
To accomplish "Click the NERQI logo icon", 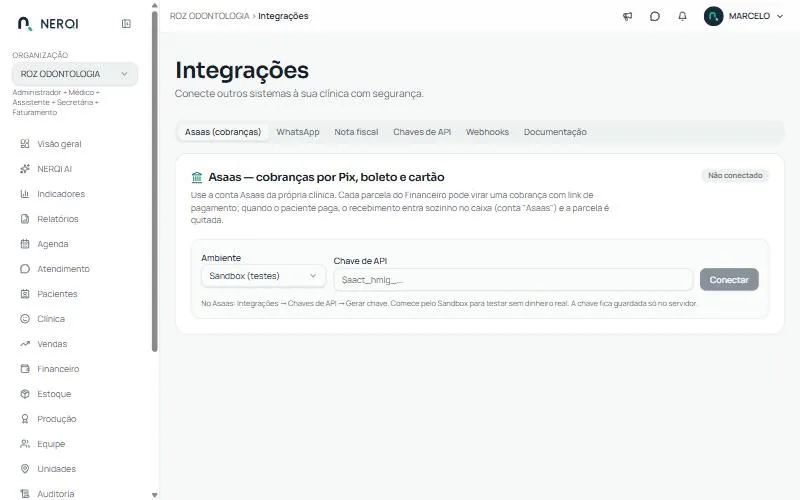I will tap(24, 23).
